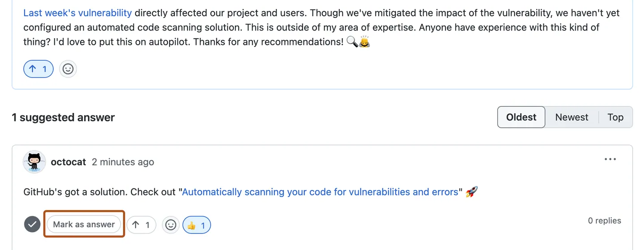Toggle the thumbs up reaction
This screenshot has width=644, height=250.
(x=197, y=225)
